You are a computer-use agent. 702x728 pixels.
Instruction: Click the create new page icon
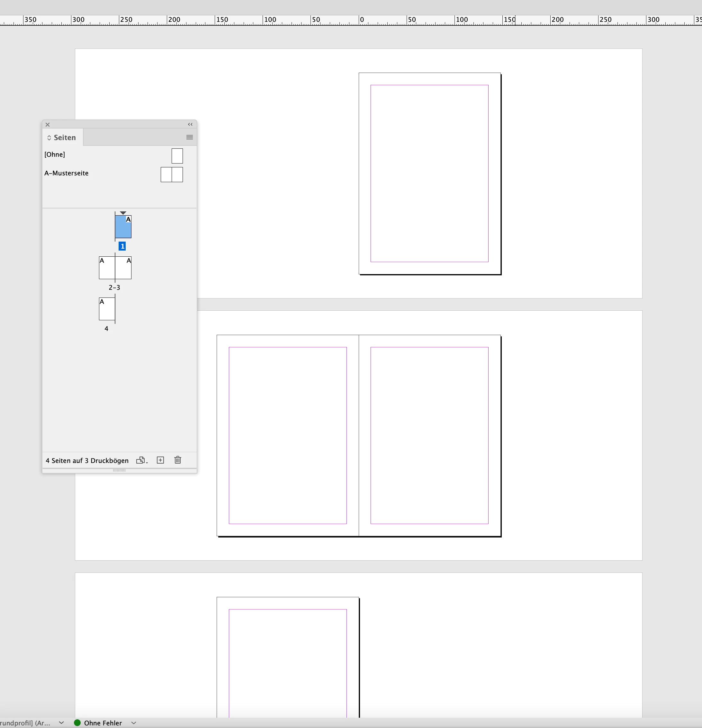click(160, 460)
